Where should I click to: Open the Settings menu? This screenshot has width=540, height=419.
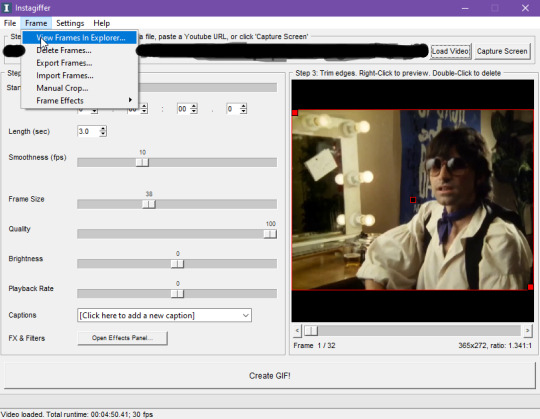(x=70, y=23)
